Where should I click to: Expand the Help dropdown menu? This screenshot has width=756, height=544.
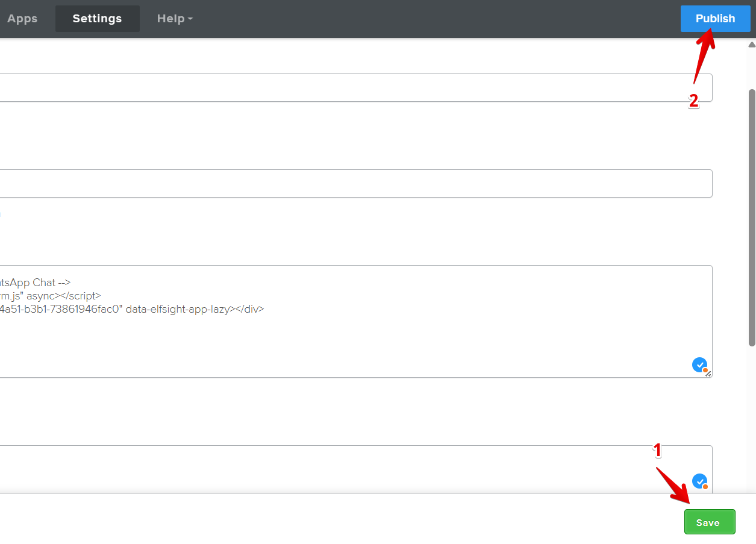[175, 19]
